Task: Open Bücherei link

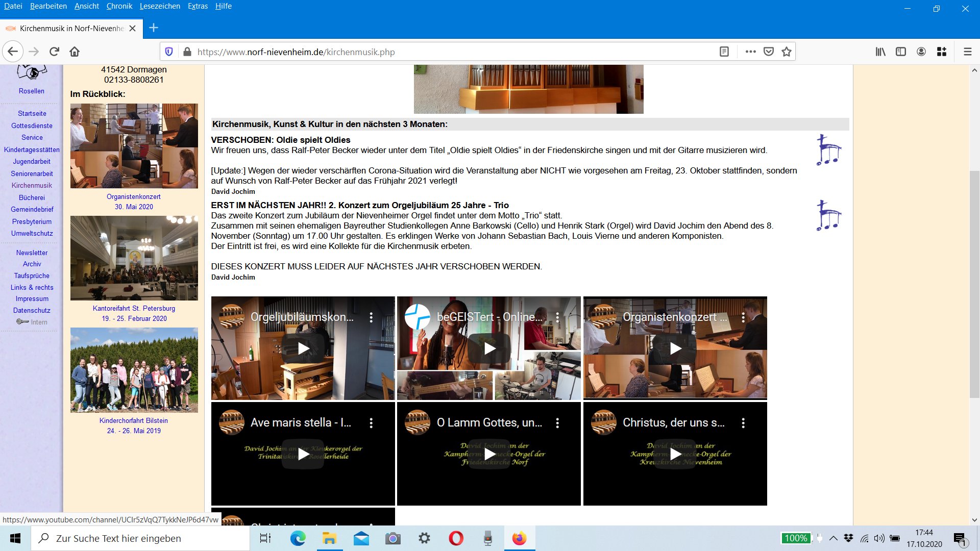Action: pyautogui.click(x=32, y=197)
